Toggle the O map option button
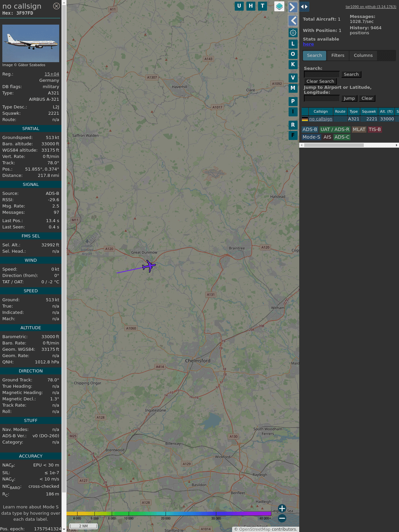The height and width of the screenshot is (532, 399). (x=293, y=54)
